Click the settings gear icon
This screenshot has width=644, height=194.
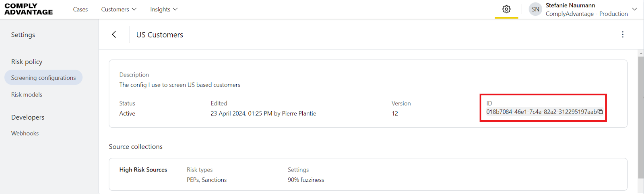pyautogui.click(x=506, y=9)
